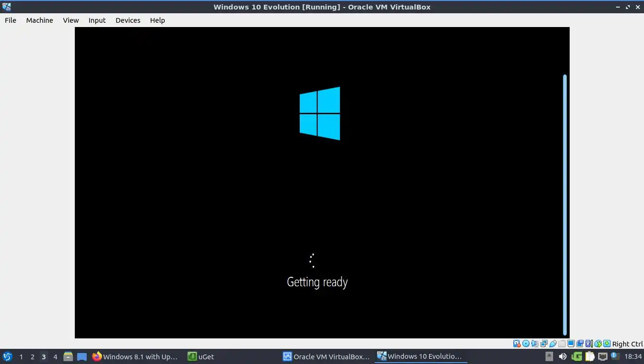Screen dimensions: 644x364
Task: Click the display monitor indicator icon
Action: 571,344
